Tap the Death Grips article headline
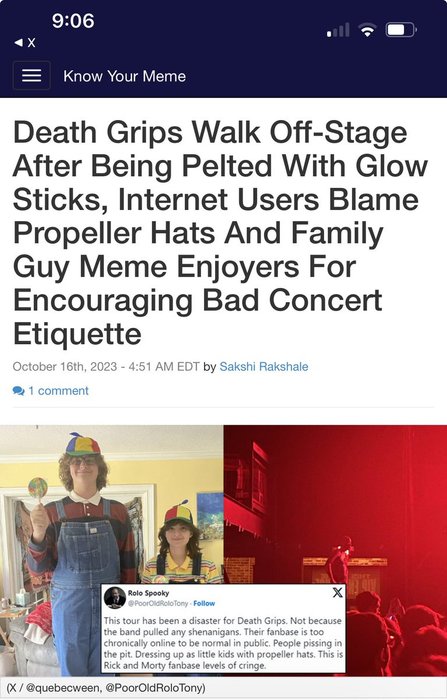Image resolution: width=447 pixels, height=700 pixels. [221, 233]
